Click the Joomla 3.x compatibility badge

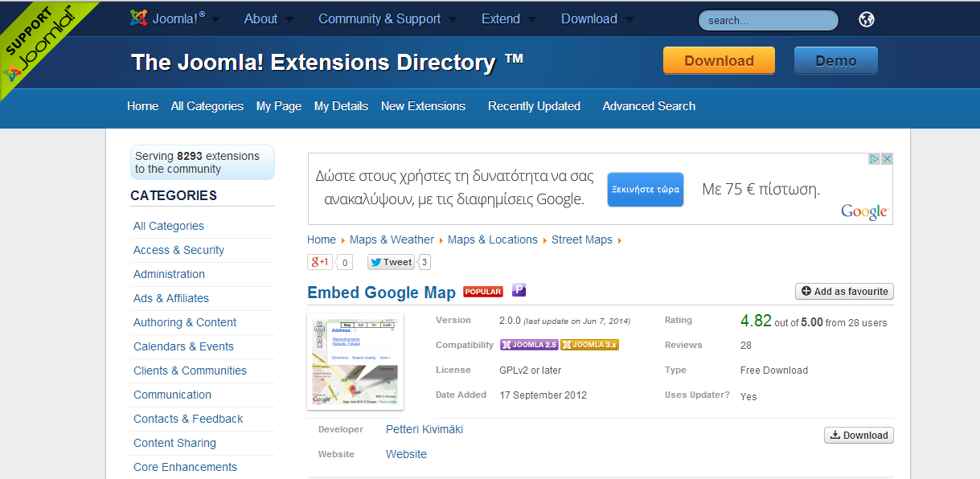[x=589, y=345]
